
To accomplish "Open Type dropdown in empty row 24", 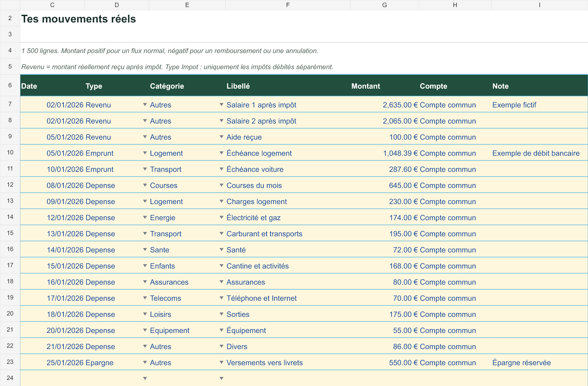I will pos(145,378).
